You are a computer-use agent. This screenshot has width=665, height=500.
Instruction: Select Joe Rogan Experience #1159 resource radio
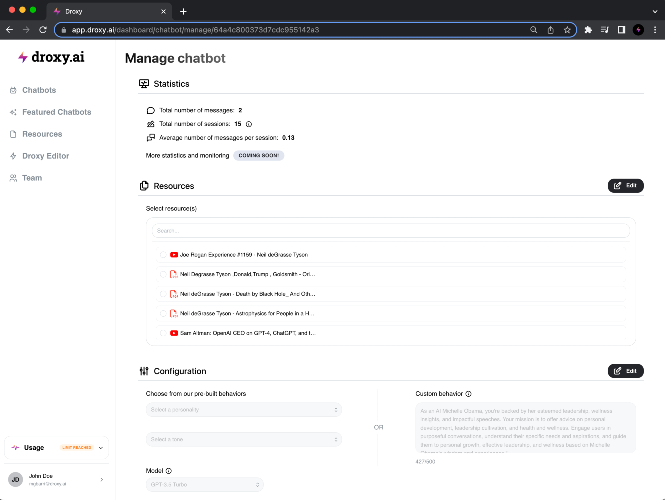click(163, 255)
